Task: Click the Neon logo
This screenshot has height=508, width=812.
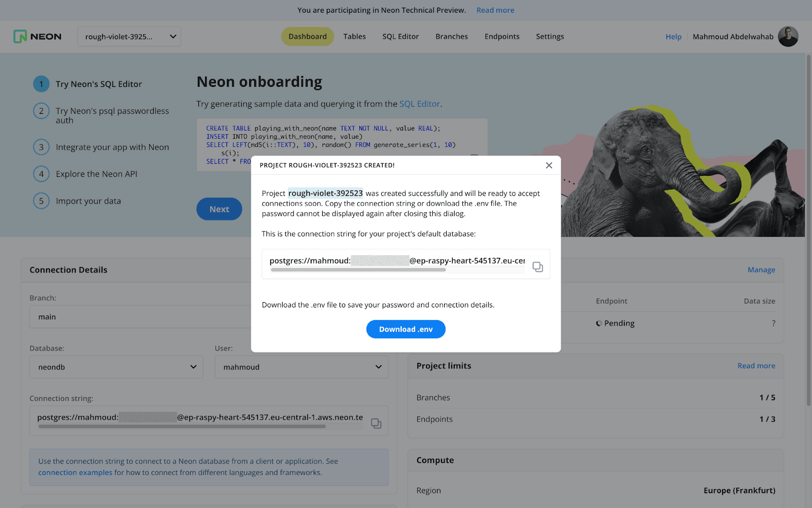Action: (38, 37)
